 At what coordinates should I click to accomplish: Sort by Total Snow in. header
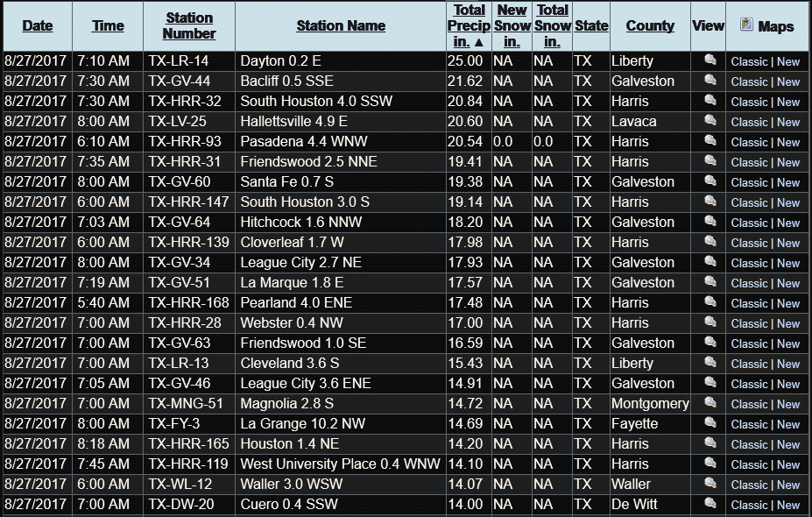(x=552, y=26)
